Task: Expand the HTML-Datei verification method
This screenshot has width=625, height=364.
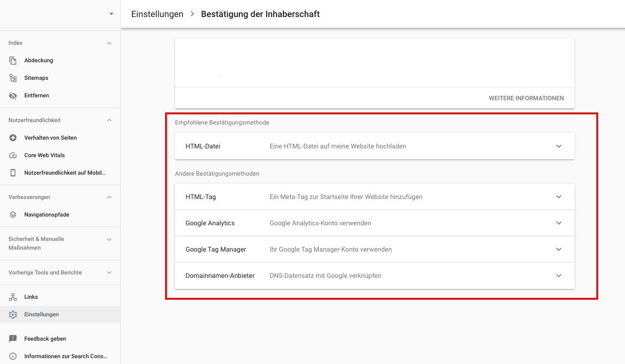Action: 558,146
